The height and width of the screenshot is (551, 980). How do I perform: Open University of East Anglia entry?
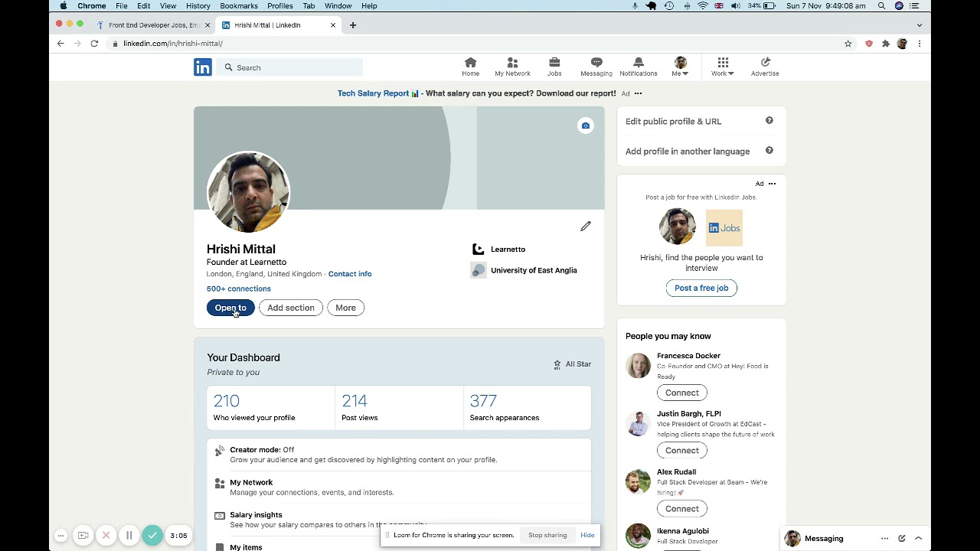point(524,270)
